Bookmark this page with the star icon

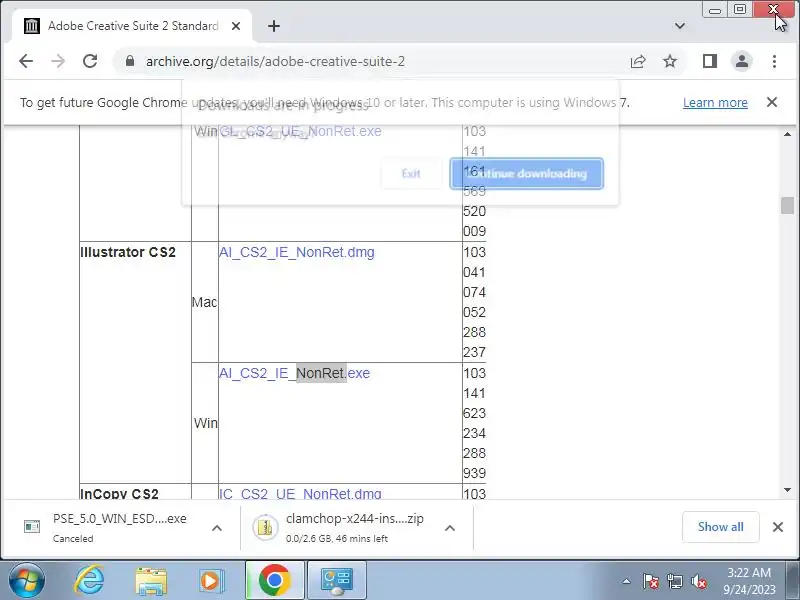click(x=669, y=61)
